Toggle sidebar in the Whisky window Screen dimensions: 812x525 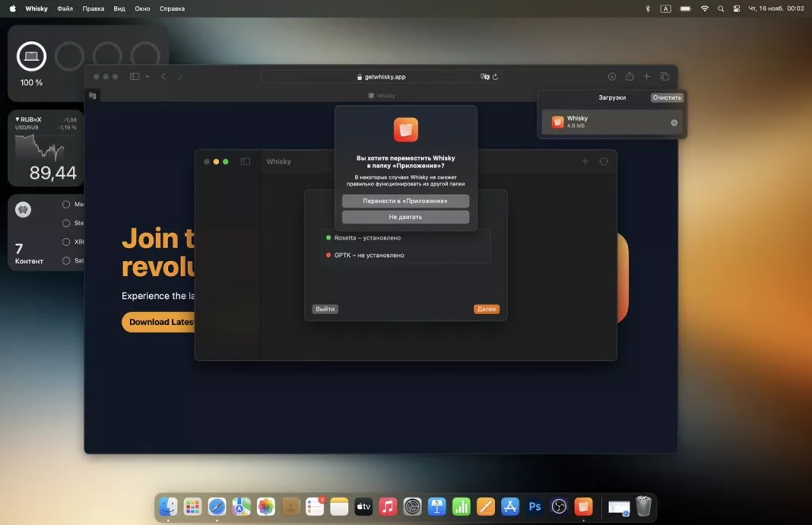point(246,162)
